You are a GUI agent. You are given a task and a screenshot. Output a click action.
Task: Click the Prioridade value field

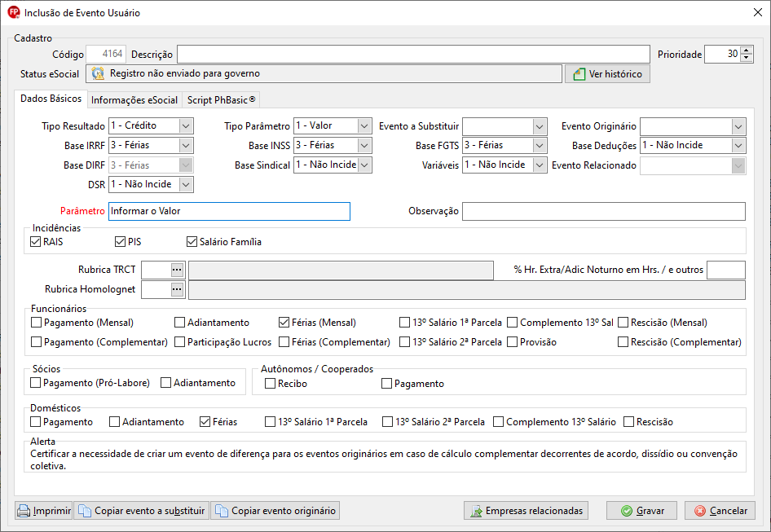tap(722, 54)
